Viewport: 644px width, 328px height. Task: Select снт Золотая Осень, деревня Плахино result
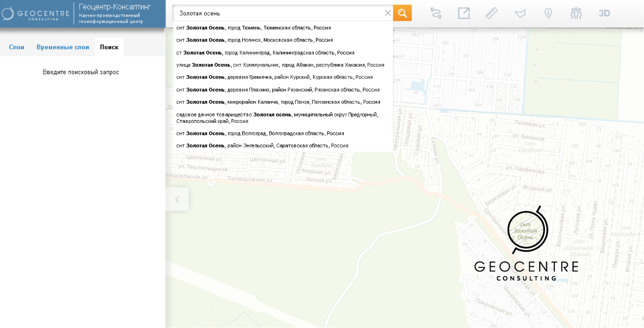pos(283,90)
